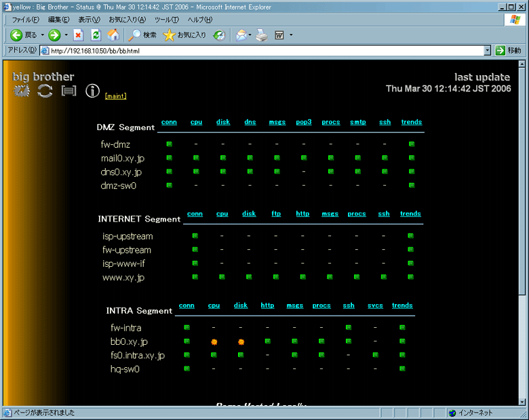Image resolution: width=529 pixels, height=420 pixels.
Task: Click the green conn status for www.xy.jp
Action: (195, 277)
